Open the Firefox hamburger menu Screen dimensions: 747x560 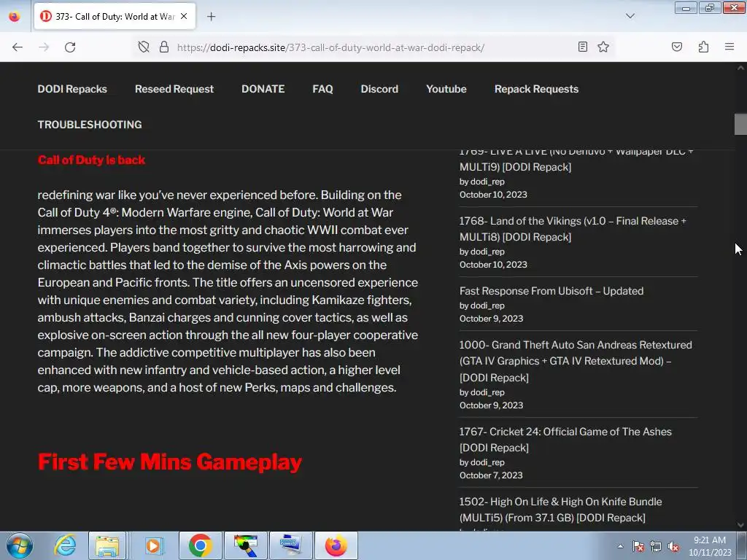[729, 47]
